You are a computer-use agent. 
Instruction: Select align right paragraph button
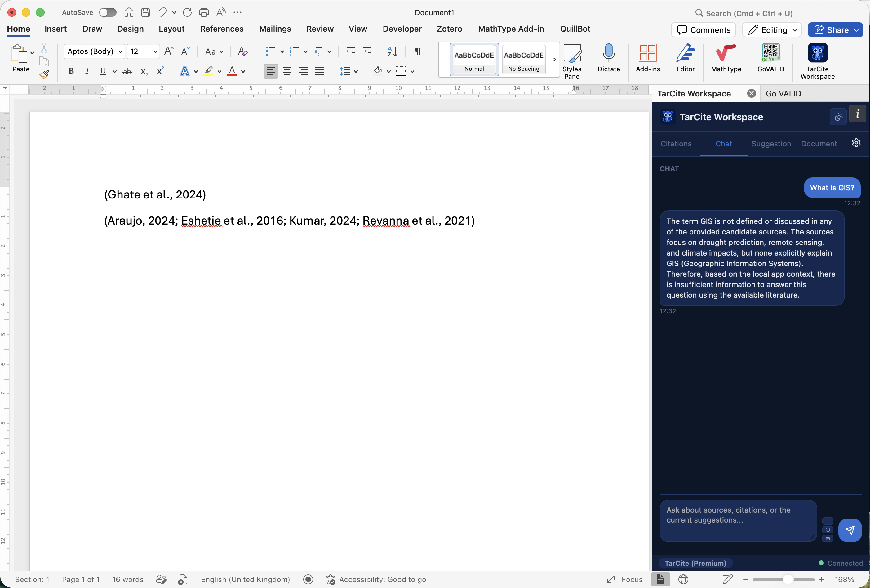point(303,71)
